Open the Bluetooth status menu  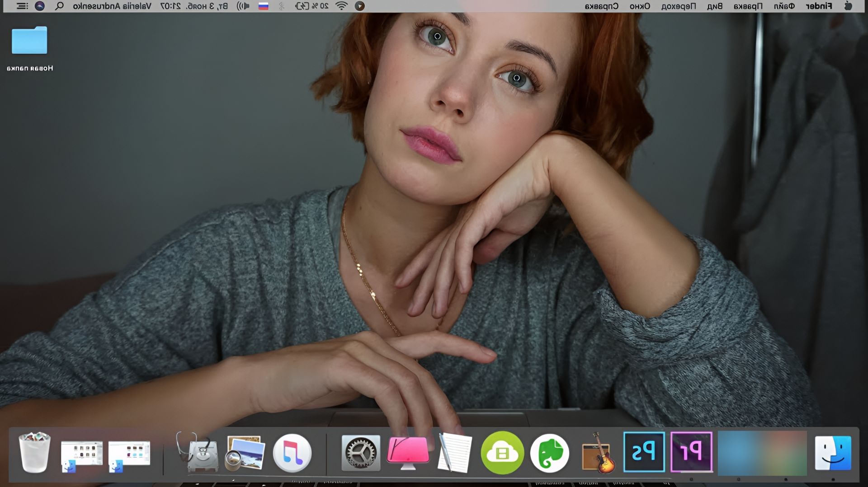(x=282, y=6)
